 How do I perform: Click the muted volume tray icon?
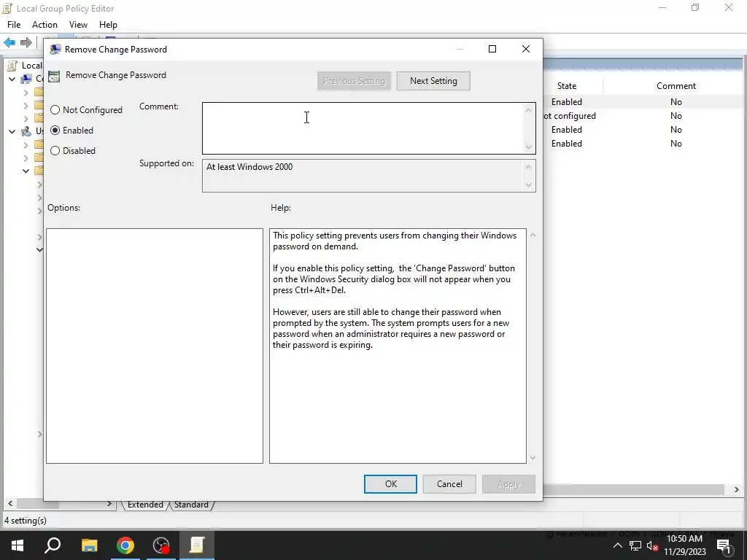[653, 545]
